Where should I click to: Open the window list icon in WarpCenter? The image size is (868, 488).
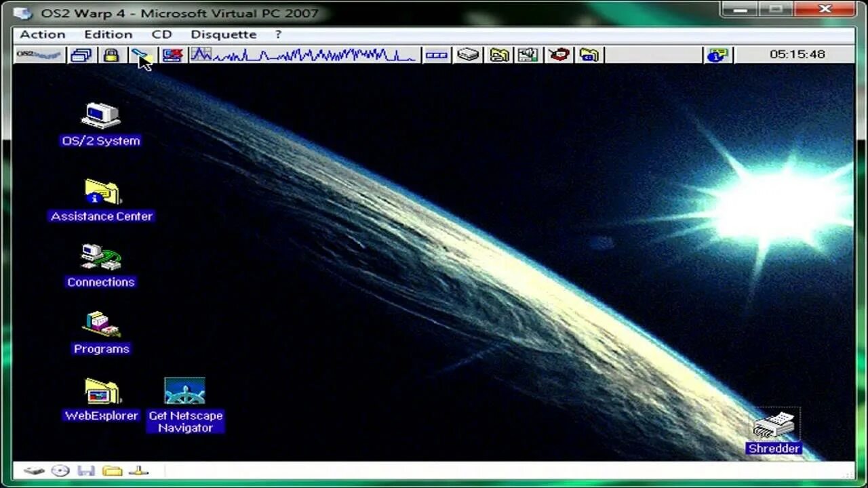pos(81,55)
